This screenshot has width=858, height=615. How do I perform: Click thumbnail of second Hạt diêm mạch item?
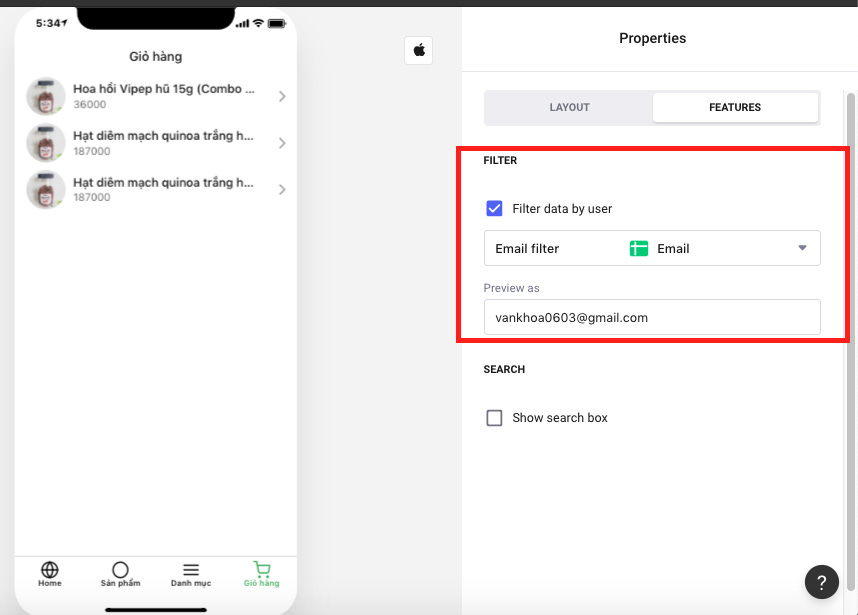tap(46, 190)
